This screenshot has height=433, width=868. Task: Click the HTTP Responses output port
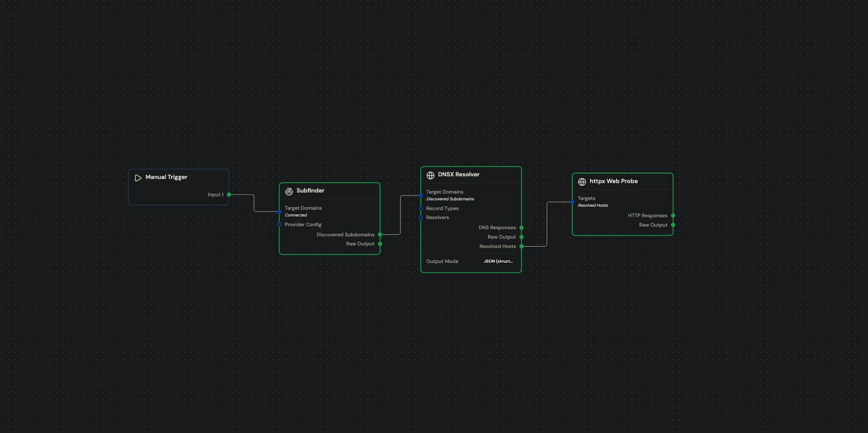(673, 215)
